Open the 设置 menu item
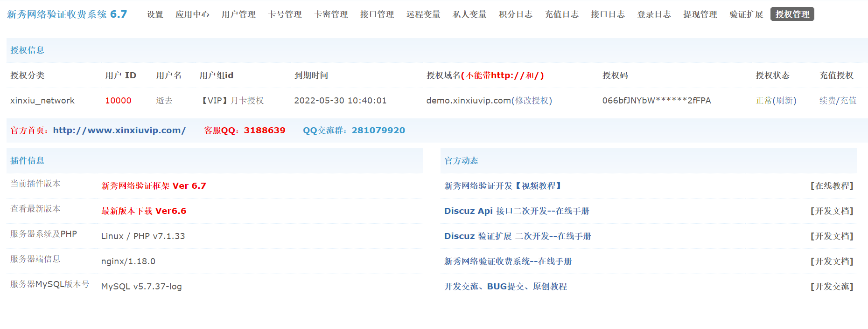This screenshot has height=329, width=868. point(155,14)
